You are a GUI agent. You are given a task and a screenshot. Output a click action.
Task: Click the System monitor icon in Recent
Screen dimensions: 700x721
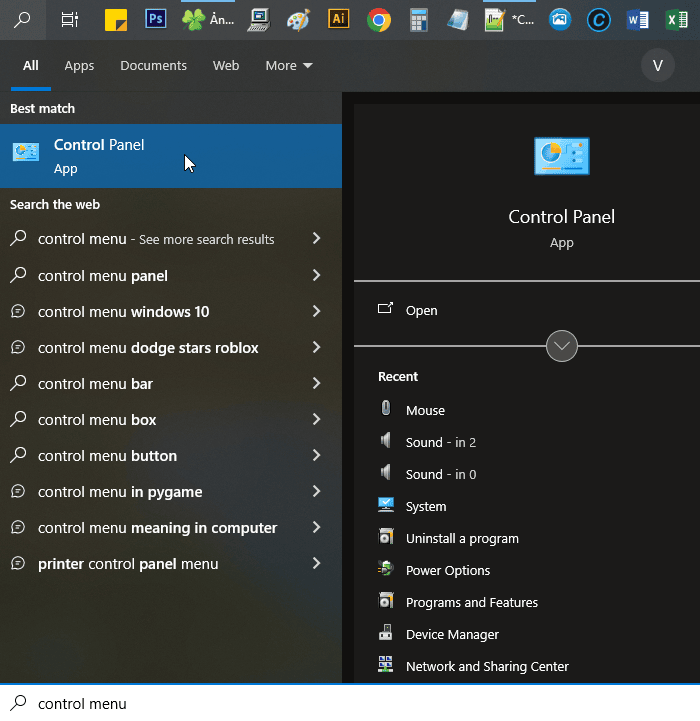(385, 505)
